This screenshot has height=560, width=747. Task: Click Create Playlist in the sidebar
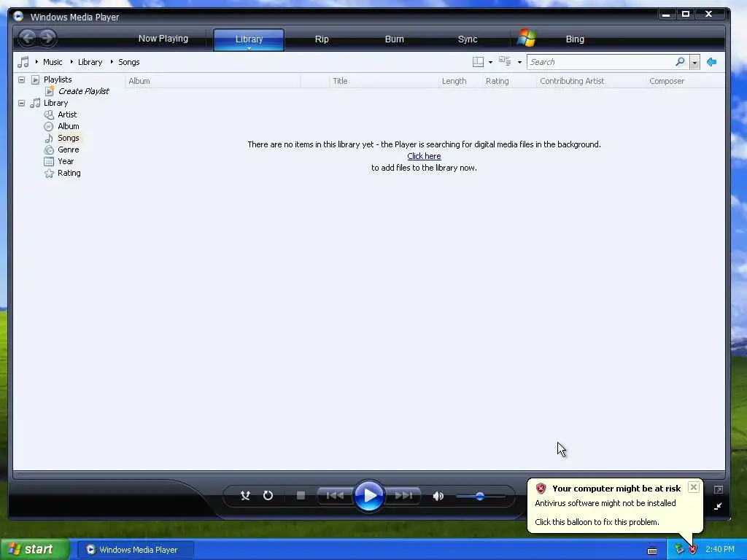(83, 91)
